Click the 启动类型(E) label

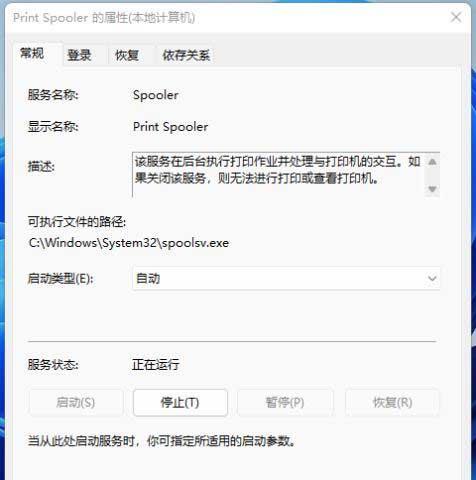[60, 279]
